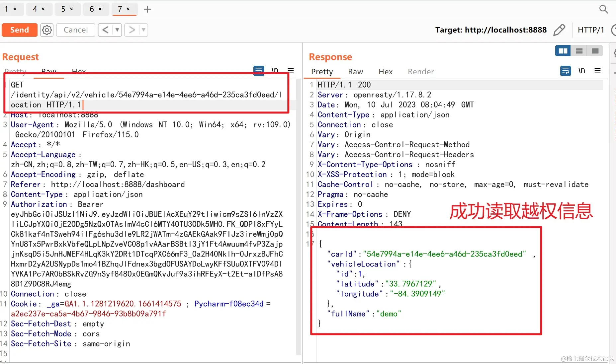Close Repeater tab 4
The width and height of the screenshot is (616, 364).
pos(43,9)
